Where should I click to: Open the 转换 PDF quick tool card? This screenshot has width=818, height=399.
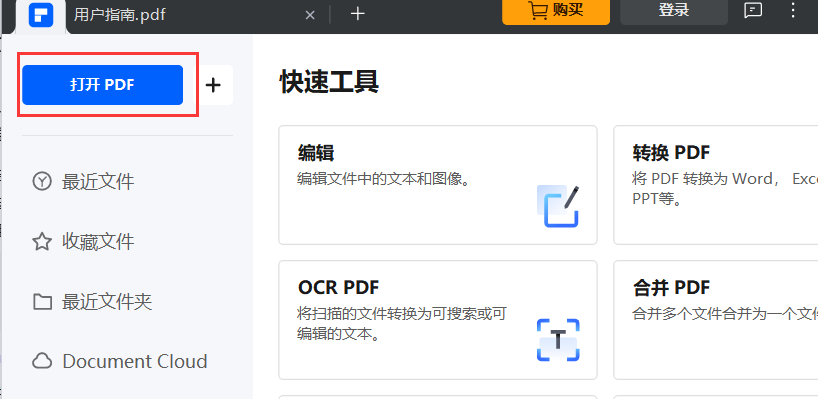715,185
